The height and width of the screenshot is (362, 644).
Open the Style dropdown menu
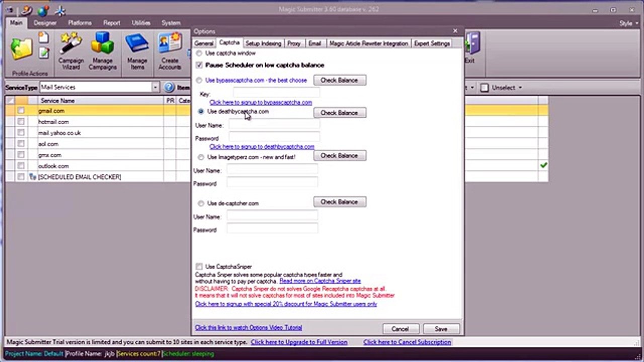[x=628, y=23]
